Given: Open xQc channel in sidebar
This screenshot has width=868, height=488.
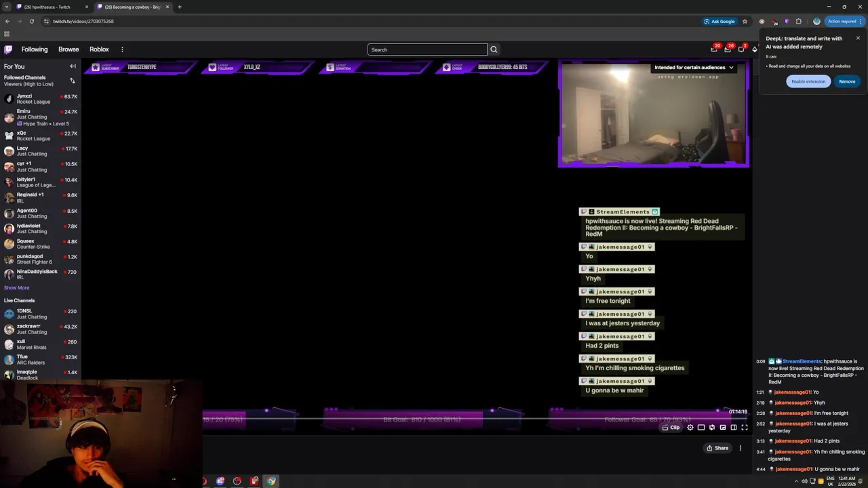Looking at the screenshot, I should point(41,136).
